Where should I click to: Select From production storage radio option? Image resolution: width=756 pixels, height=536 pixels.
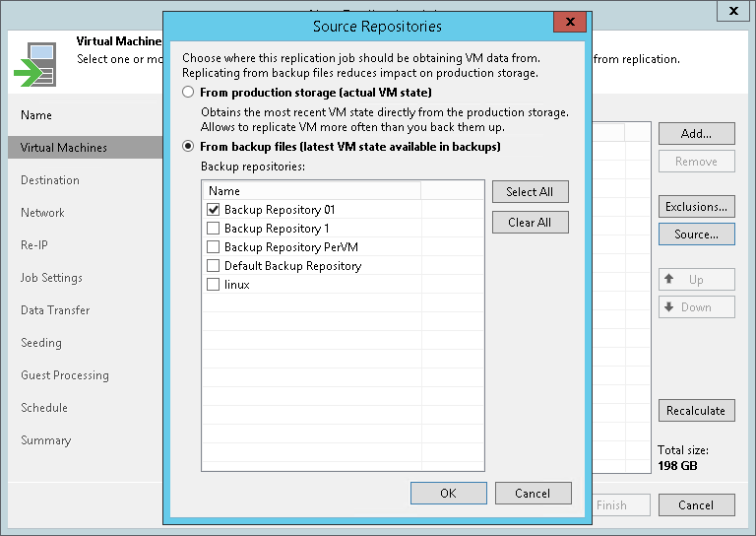(188, 93)
